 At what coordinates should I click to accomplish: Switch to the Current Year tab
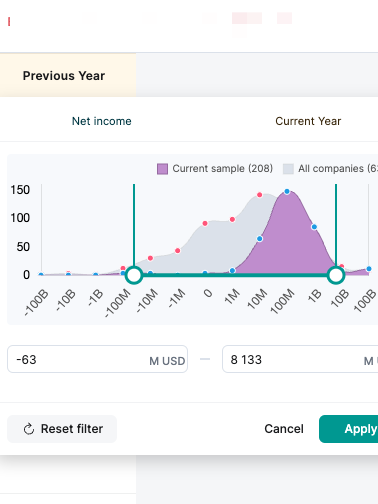point(308,121)
